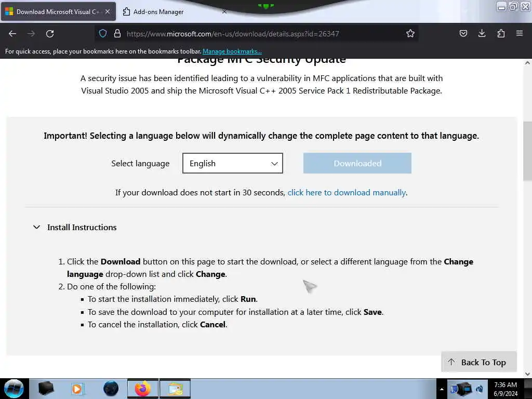Show hidden system tray icons
The width and height of the screenshot is (532, 399).
(442, 389)
